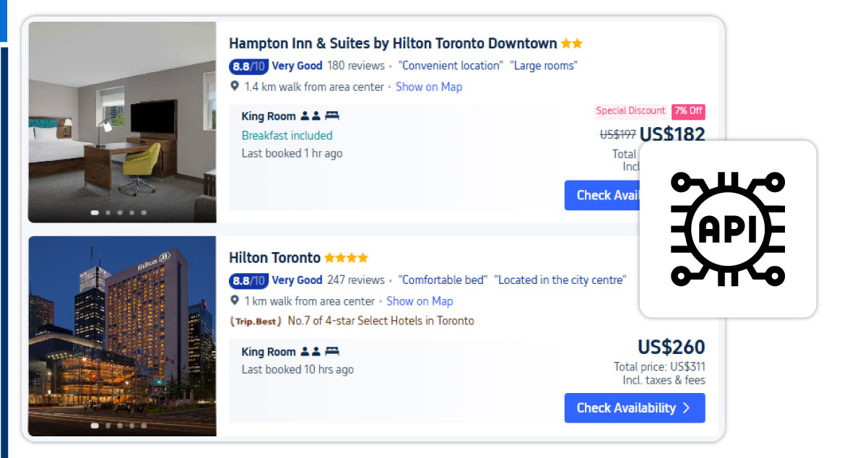Image resolution: width=868 pixels, height=458 pixels.
Task: Click the Hilton Toronto location pin icon
Action: pos(234,301)
